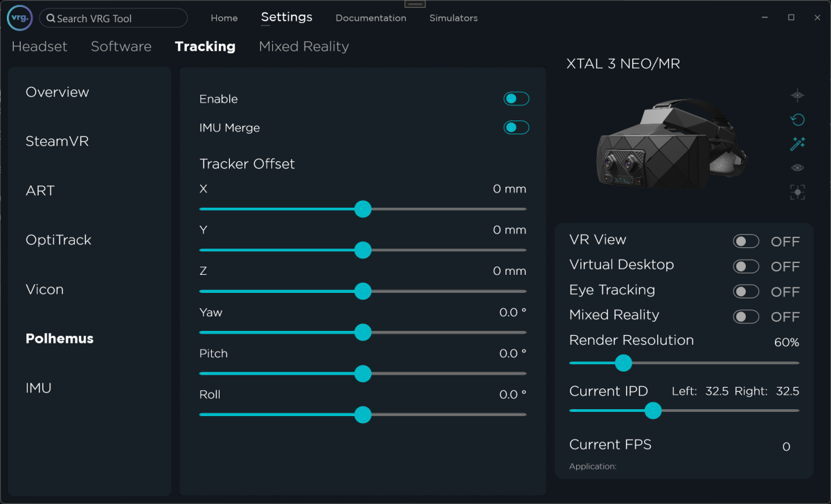Open the SteamVR tracking section

(57, 141)
